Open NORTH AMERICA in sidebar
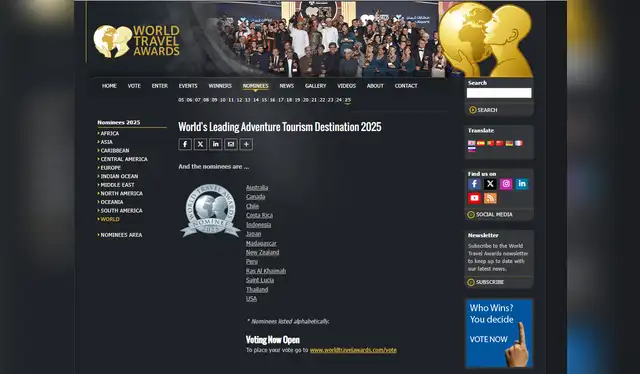Image resolution: width=640 pixels, height=374 pixels. [121, 194]
